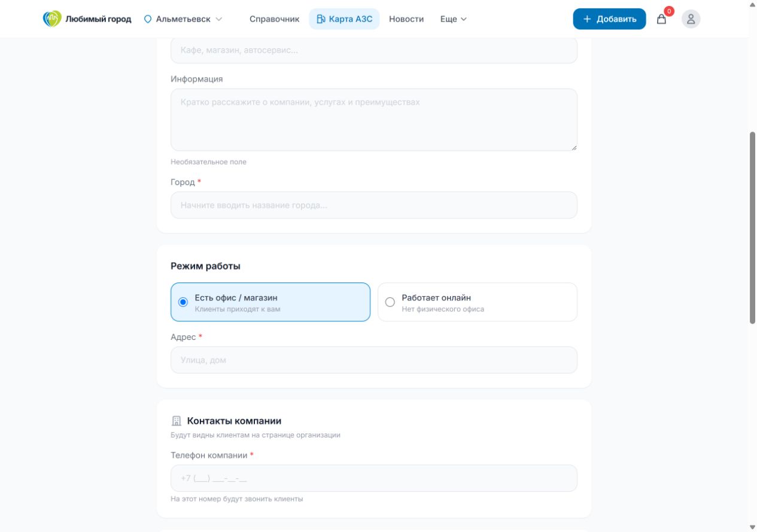Click the page vertical scrollbar thumb
Image resolution: width=757 pixels, height=532 pixels.
point(753,227)
